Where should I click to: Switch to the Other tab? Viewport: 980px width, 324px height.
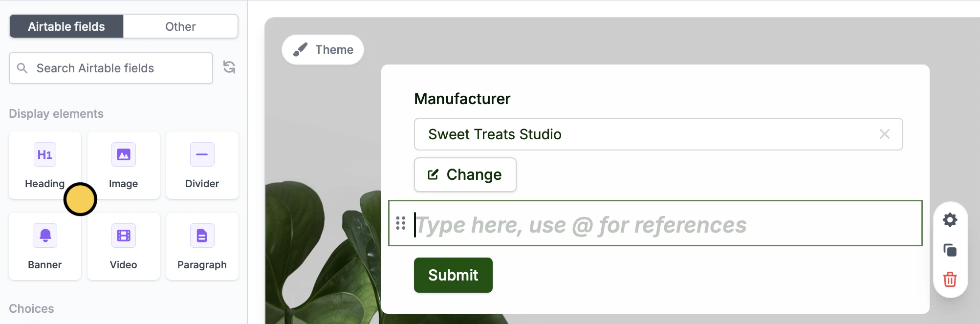pyautogui.click(x=180, y=26)
